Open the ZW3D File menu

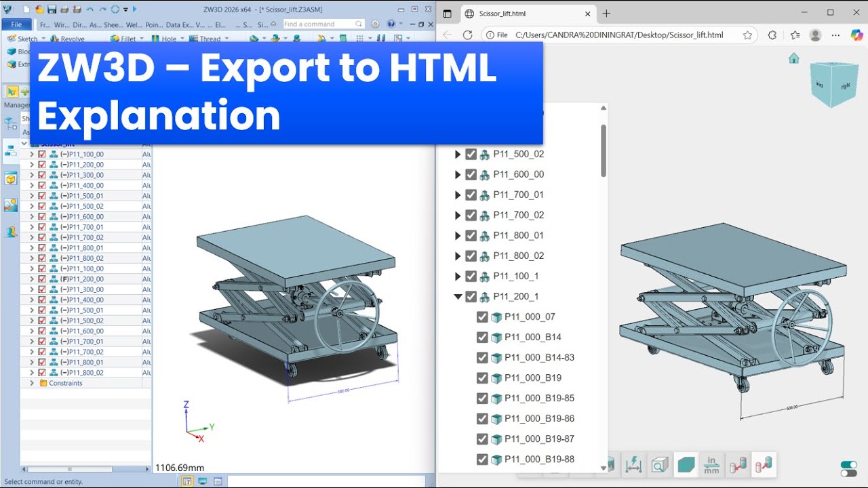(x=16, y=24)
